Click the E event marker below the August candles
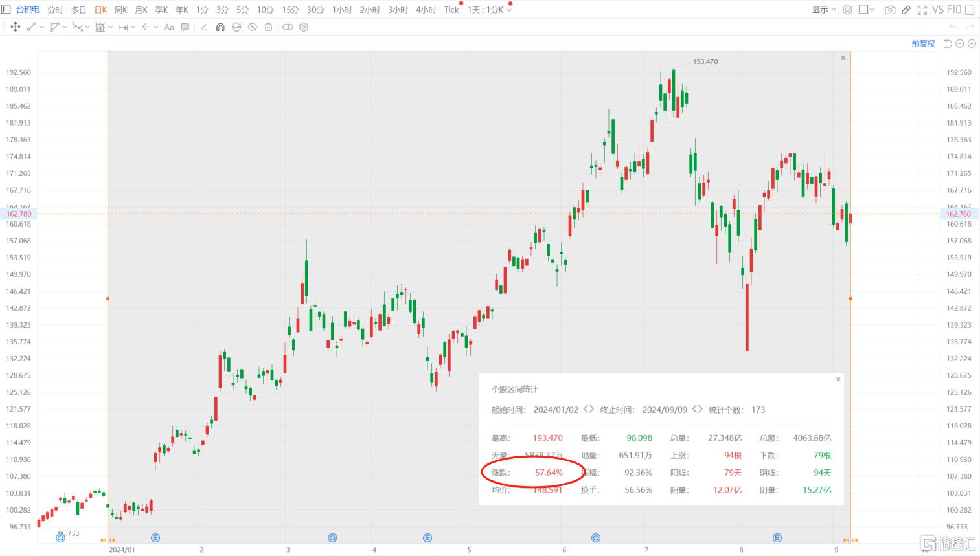The image size is (980, 556). pyautogui.click(x=777, y=538)
